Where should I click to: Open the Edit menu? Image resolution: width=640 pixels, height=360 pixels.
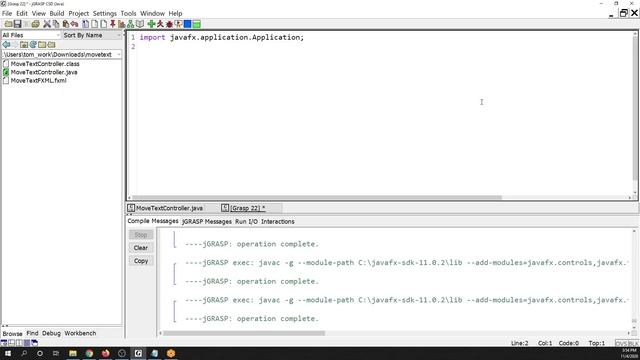tap(22, 13)
